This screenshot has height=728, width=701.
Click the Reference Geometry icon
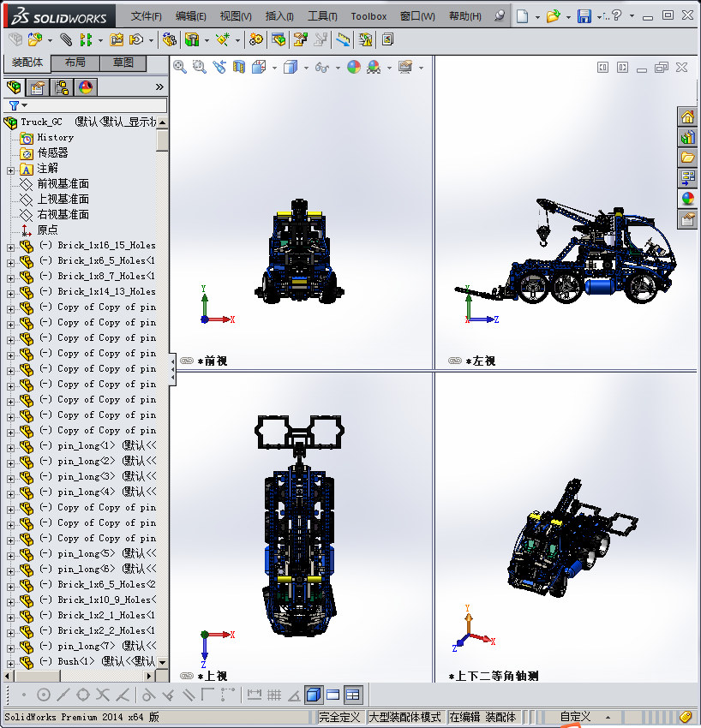point(223,40)
